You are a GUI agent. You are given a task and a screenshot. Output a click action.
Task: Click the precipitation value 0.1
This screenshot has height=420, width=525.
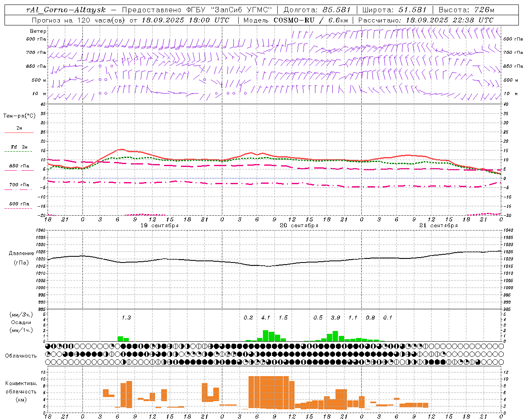tap(388, 317)
